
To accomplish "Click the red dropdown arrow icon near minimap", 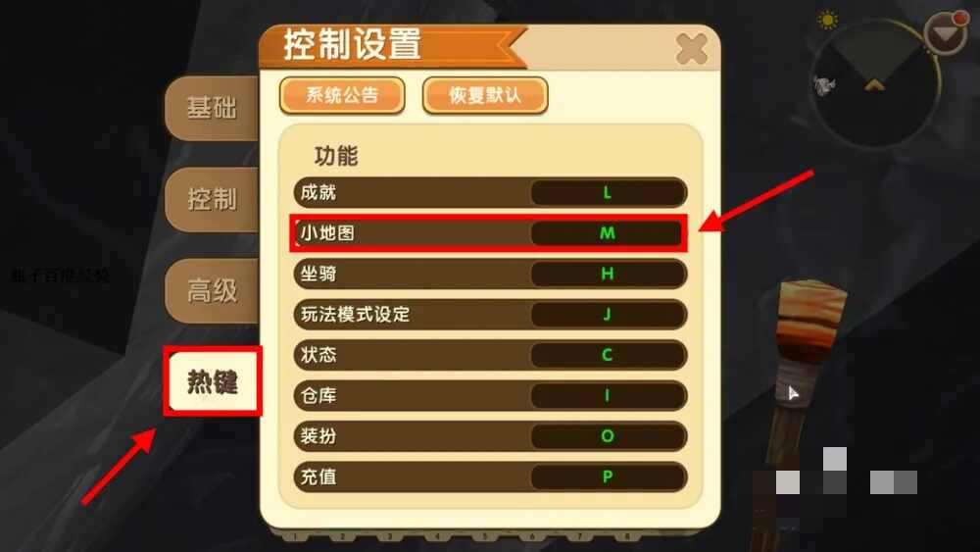I will pos(946,32).
